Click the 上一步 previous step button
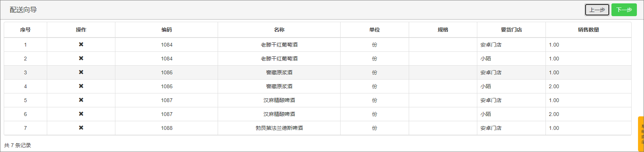 [x=597, y=10]
